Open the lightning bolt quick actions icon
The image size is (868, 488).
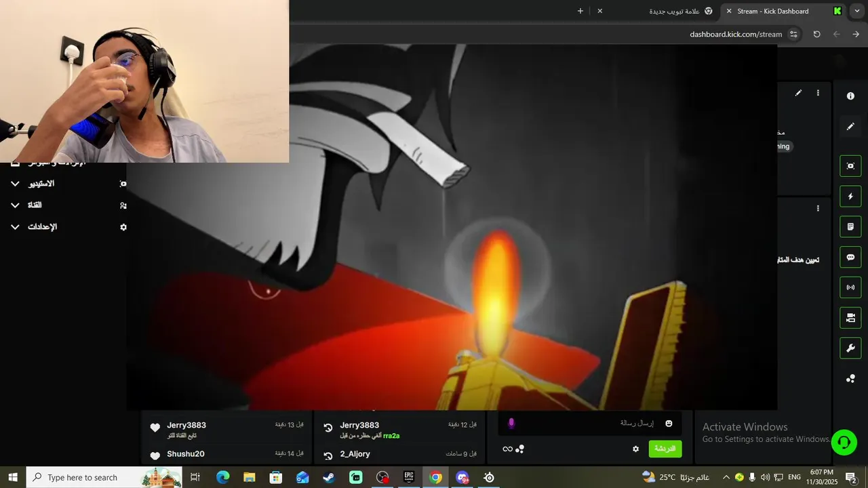click(x=850, y=197)
